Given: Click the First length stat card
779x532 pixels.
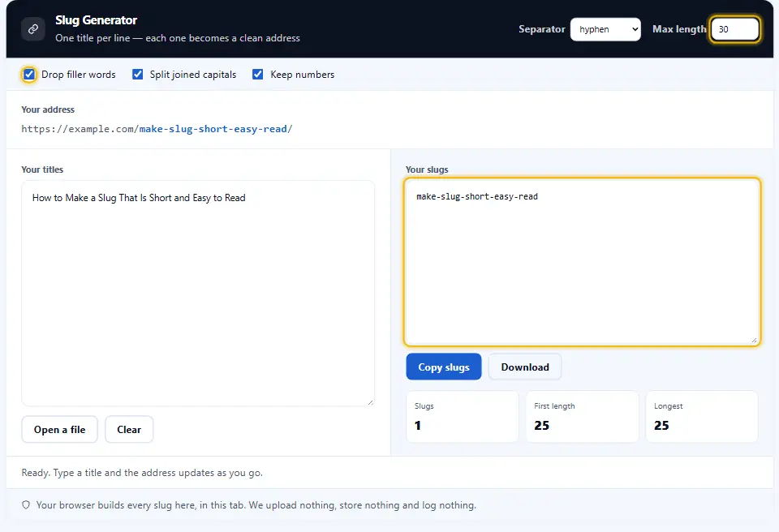Looking at the screenshot, I should [583, 417].
